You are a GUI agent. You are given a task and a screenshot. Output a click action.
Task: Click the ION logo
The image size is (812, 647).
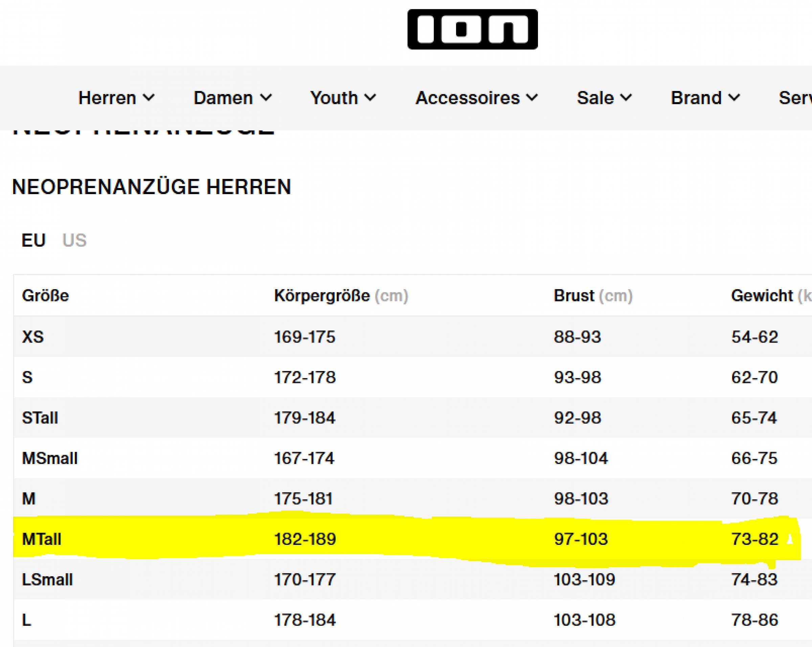472,29
